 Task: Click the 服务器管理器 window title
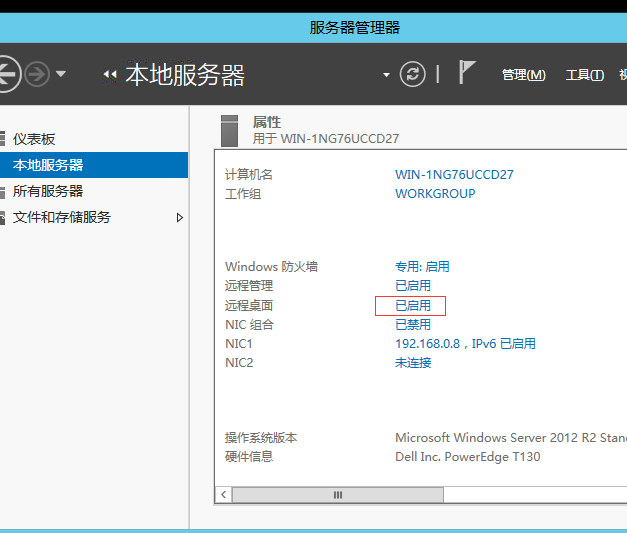[x=355, y=28]
